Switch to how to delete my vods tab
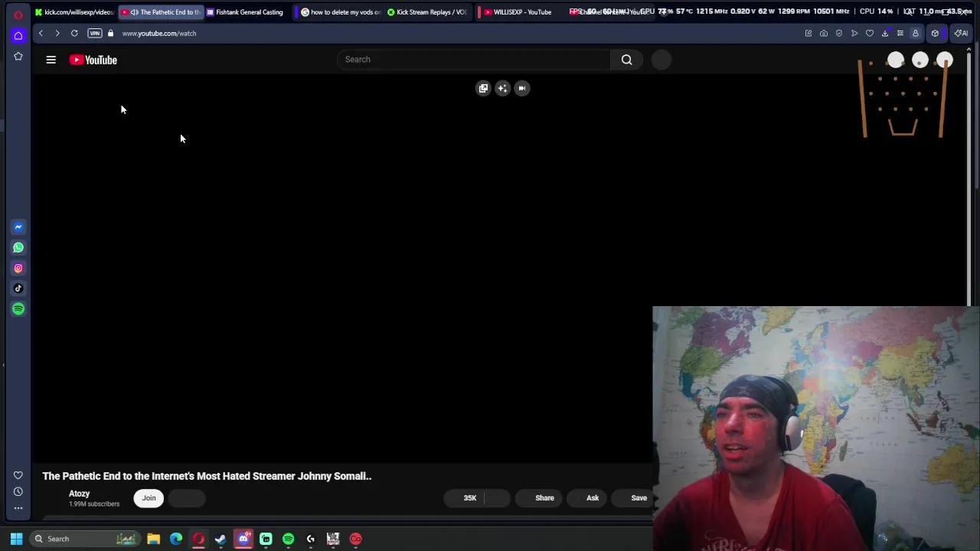 tap(340, 12)
